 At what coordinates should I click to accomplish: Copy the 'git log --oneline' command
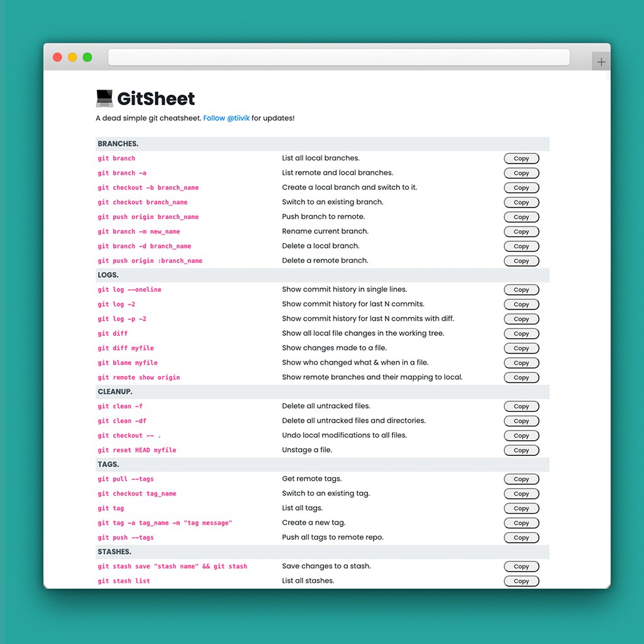pyautogui.click(x=521, y=290)
